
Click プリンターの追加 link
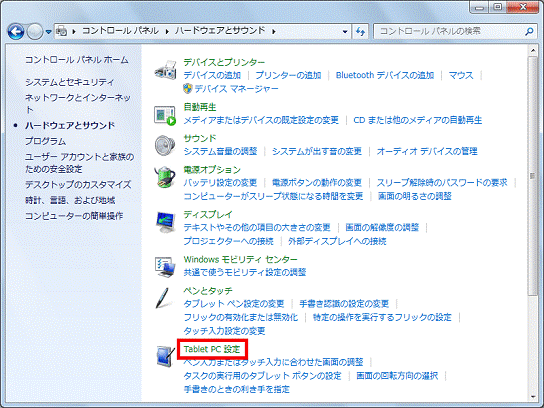click(x=288, y=75)
